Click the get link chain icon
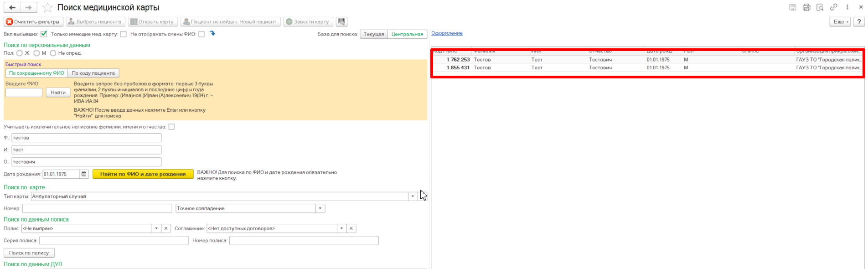The height and width of the screenshot is (269, 868). pos(833,7)
